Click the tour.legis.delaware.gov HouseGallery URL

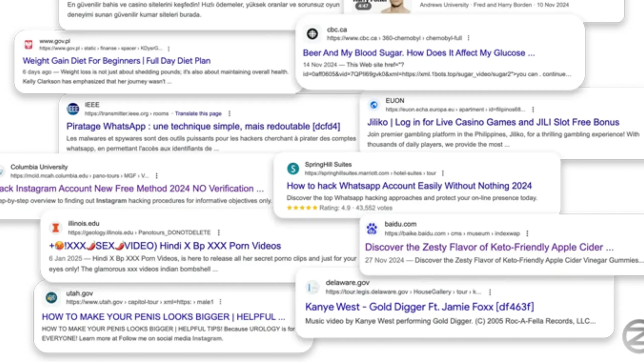(403, 292)
